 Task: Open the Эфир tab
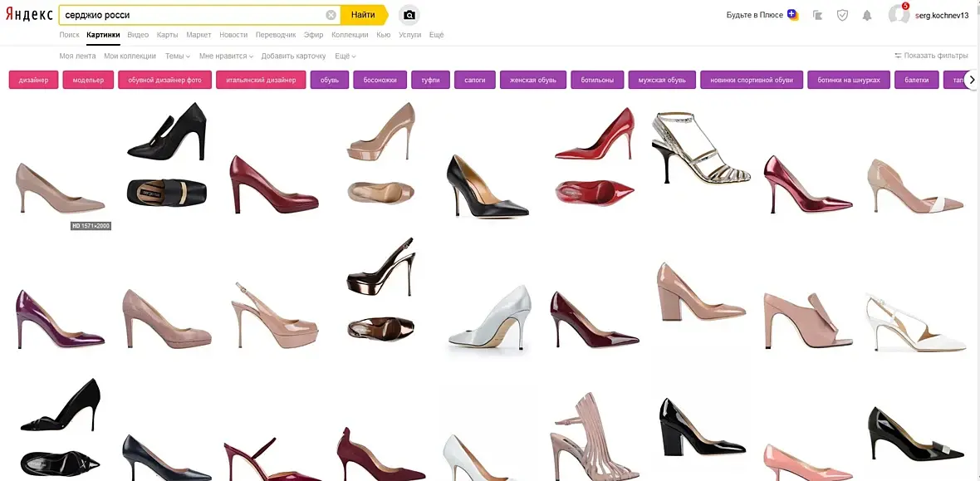[x=314, y=35]
